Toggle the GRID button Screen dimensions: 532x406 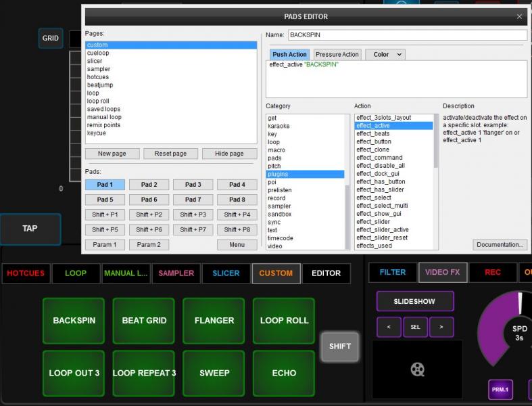coord(50,38)
